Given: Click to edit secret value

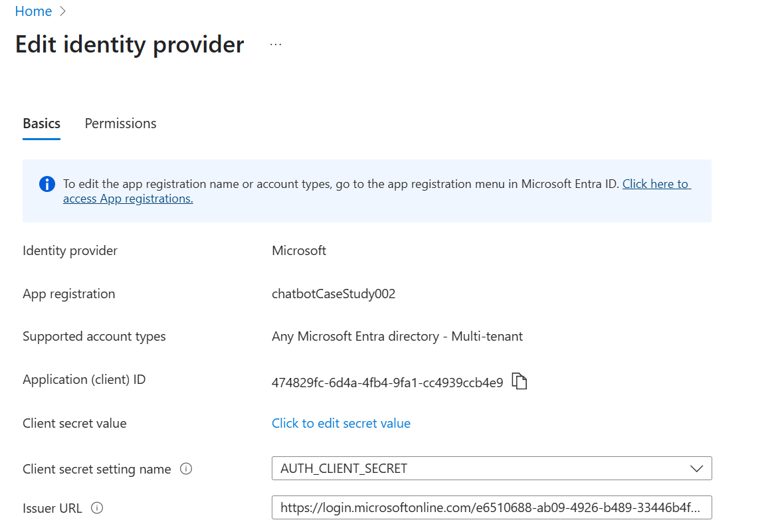Looking at the screenshot, I should tap(341, 423).
